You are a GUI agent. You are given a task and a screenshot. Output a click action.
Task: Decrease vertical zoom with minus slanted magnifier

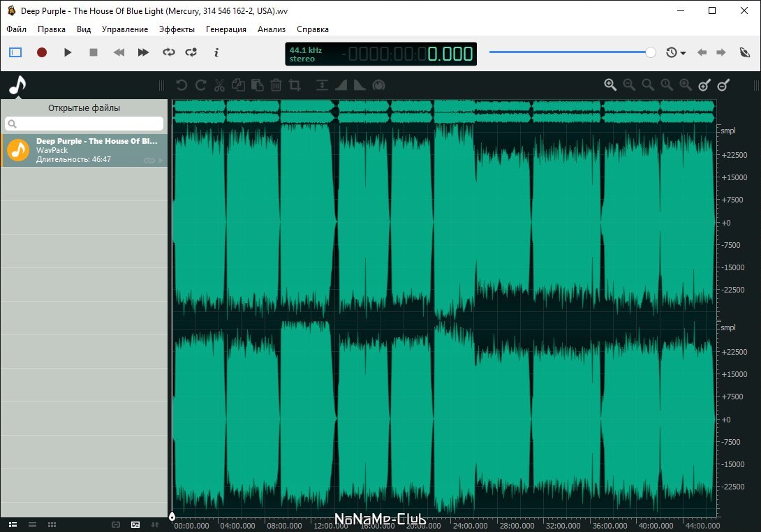pyautogui.click(x=723, y=85)
